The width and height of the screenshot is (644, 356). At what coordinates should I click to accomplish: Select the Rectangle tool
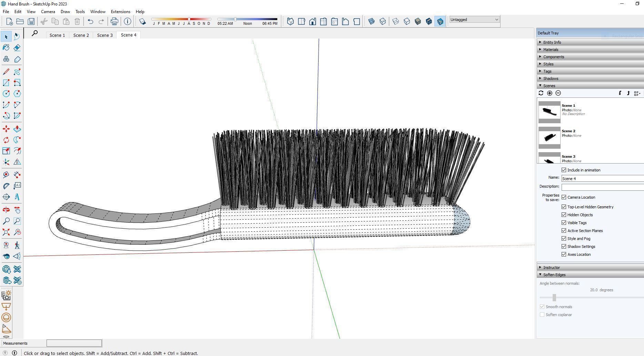click(6, 83)
